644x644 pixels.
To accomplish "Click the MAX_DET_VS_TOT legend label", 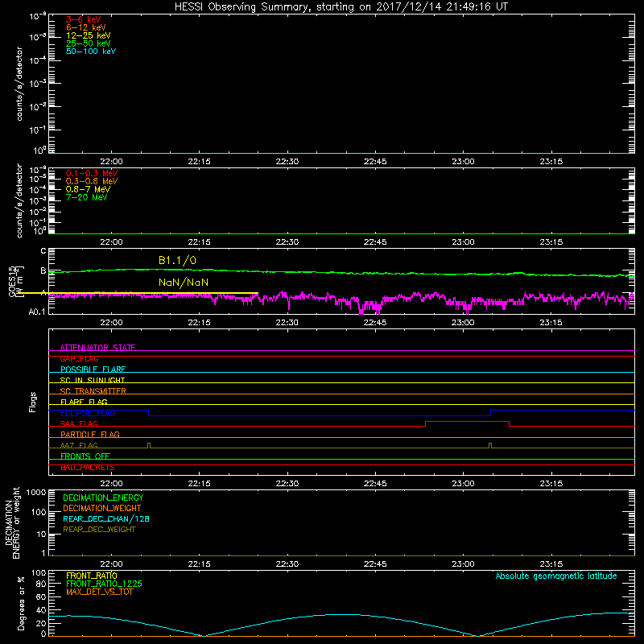I will 99,592.
